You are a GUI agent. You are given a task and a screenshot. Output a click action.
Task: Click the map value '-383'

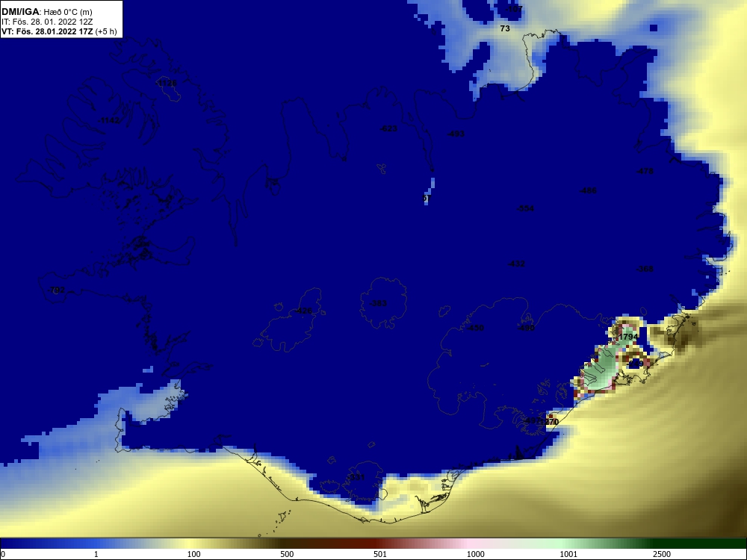pos(378,303)
